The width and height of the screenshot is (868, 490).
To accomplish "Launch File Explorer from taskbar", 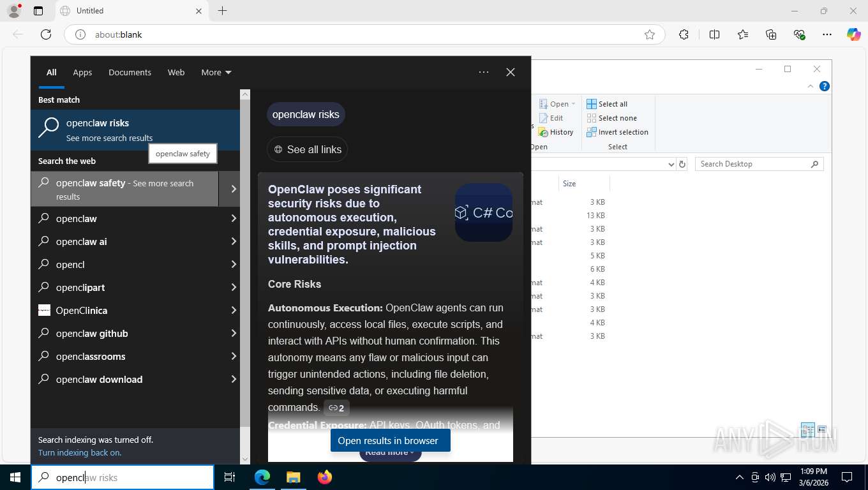I will [x=293, y=477].
